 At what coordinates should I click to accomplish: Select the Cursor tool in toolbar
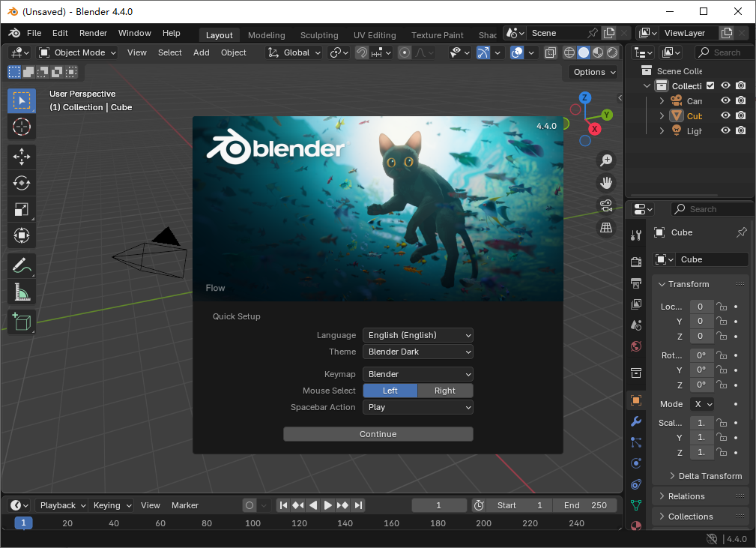pos(22,127)
